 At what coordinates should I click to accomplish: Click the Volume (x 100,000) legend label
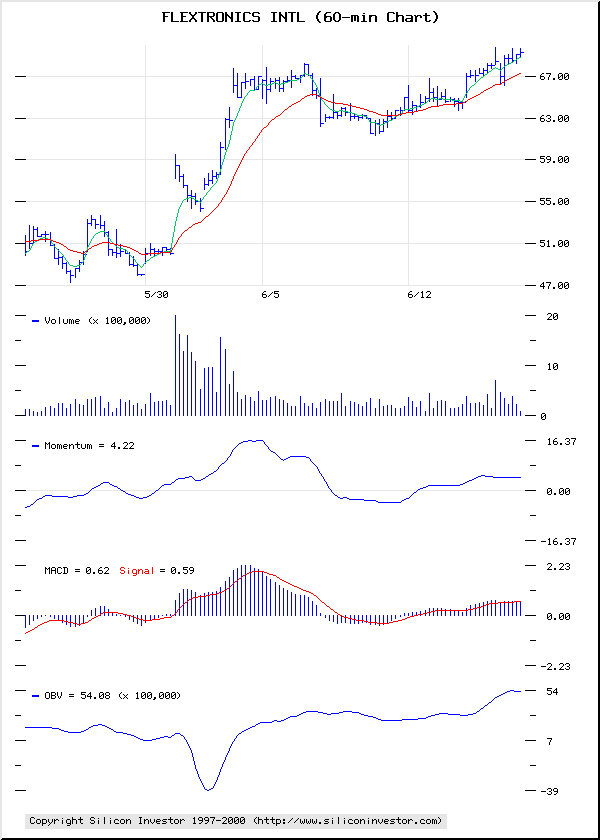[x=98, y=321]
